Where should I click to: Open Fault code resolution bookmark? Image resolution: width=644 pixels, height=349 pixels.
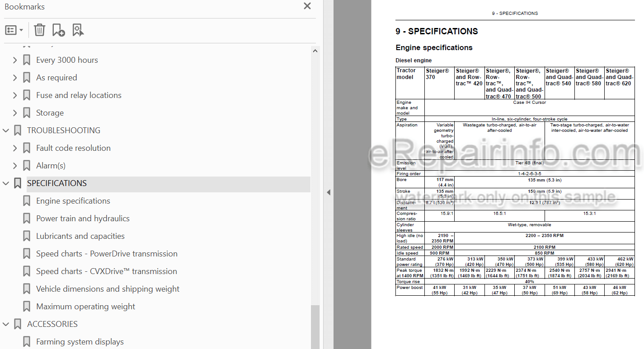(x=73, y=148)
